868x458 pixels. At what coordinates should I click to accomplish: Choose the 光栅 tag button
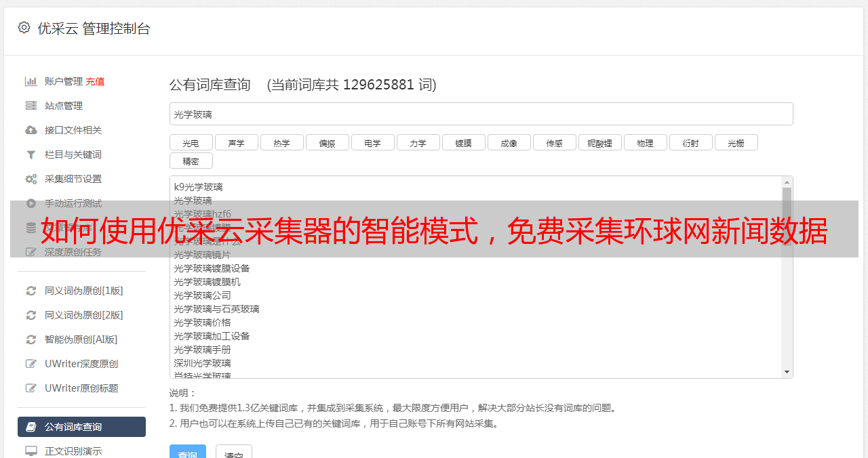click(736, 143)
